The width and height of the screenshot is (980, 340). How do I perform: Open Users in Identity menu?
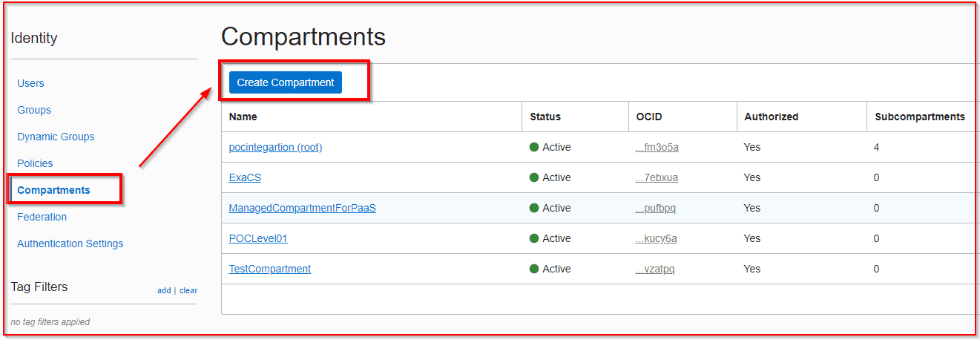click(30, 83)
